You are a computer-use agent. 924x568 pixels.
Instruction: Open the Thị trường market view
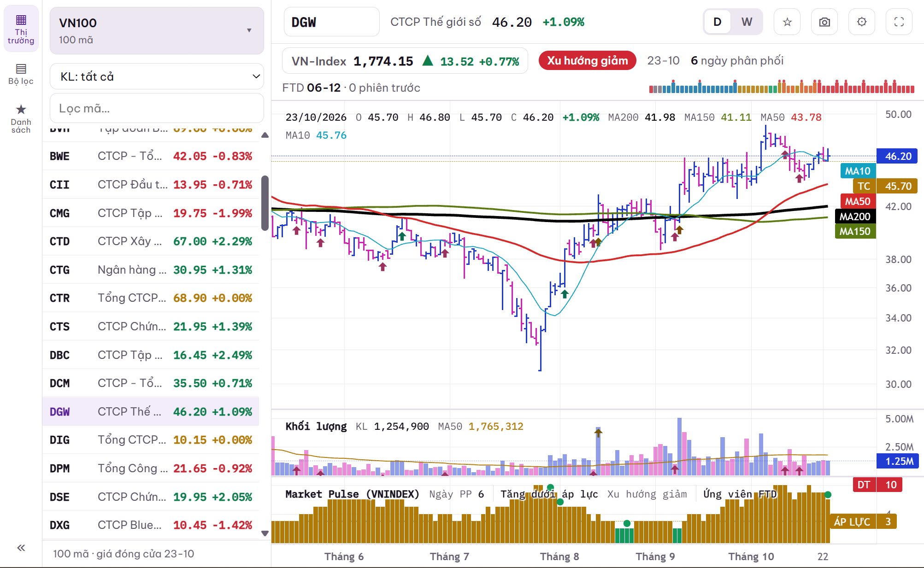(21, 29)
